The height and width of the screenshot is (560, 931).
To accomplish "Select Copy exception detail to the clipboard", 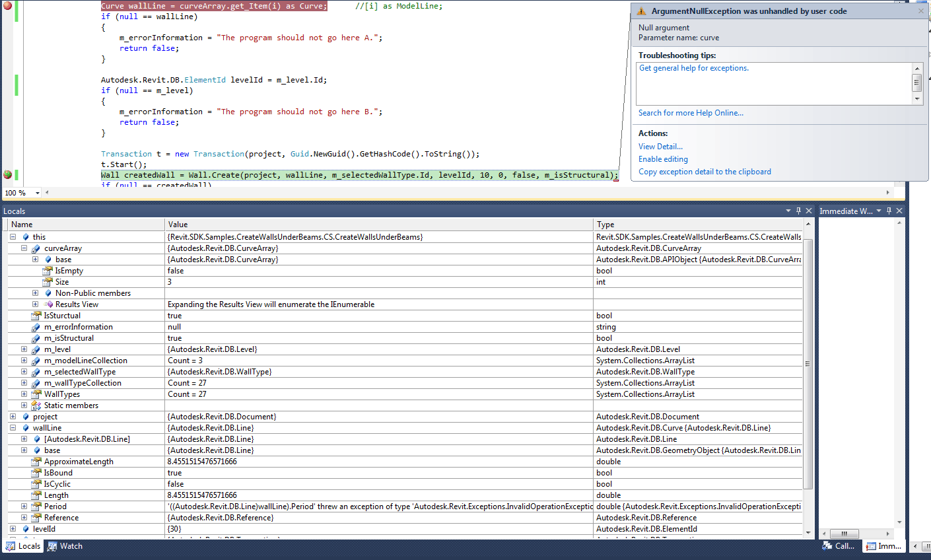I will [x=705, y=171].
